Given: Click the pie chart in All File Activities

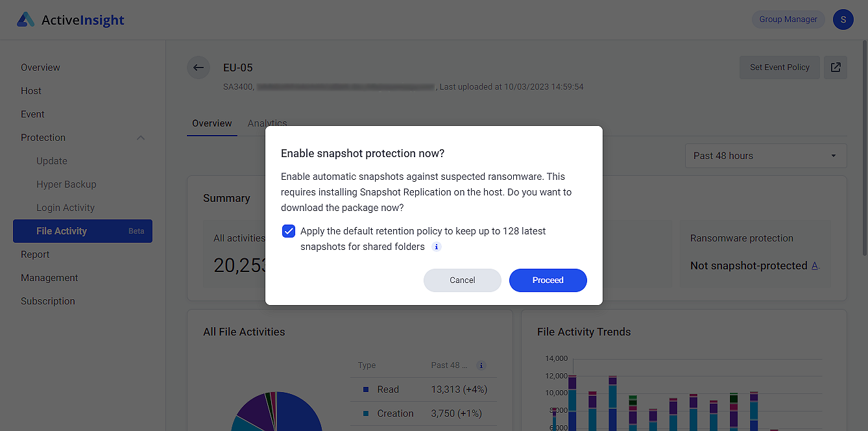Looking at the screenshot, I should [x=277, y=412].
